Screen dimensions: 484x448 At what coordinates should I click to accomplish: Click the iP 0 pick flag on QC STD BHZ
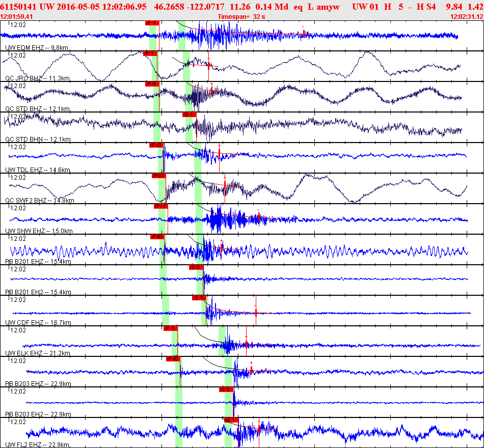(x=152, y=84)
